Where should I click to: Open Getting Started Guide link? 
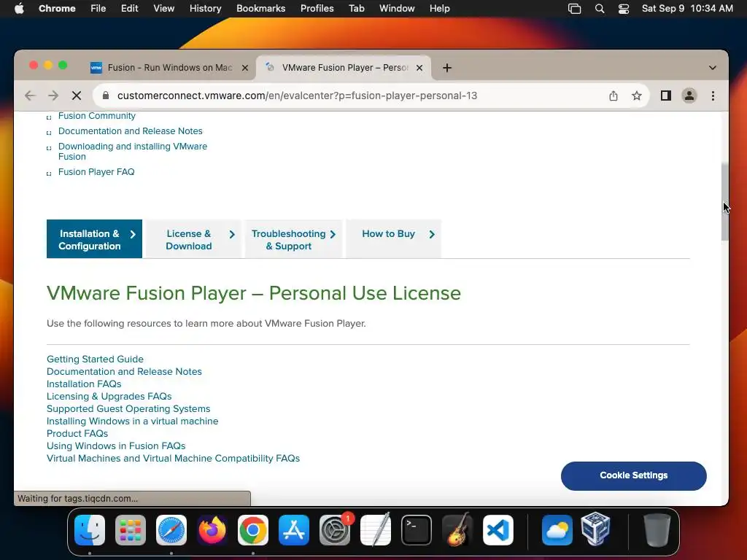click(95, 359)
